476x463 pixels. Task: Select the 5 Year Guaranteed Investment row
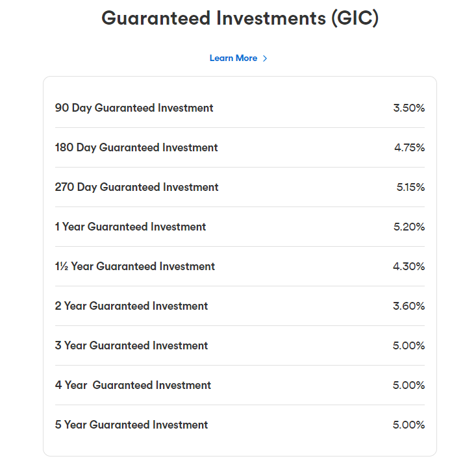pyautogui.click(x=131, y=425)
